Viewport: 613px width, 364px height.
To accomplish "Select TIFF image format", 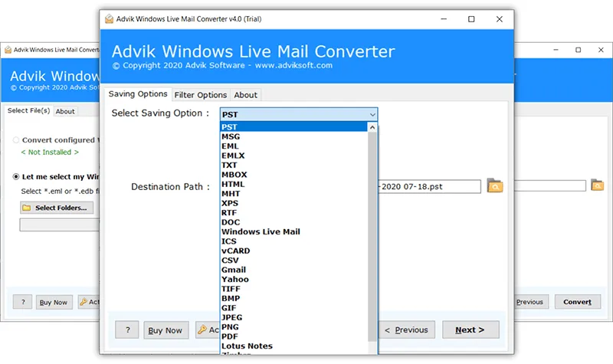I will pyautogui.click(x=293, y=289).
